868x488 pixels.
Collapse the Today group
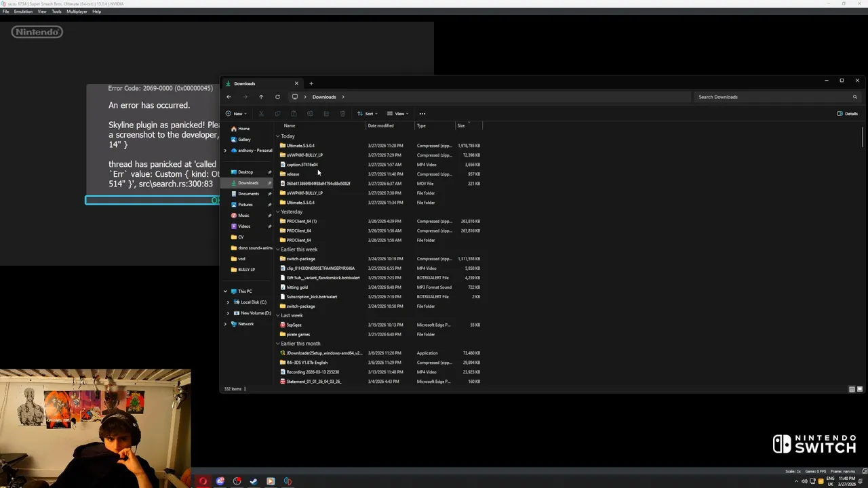coord(278,136)
